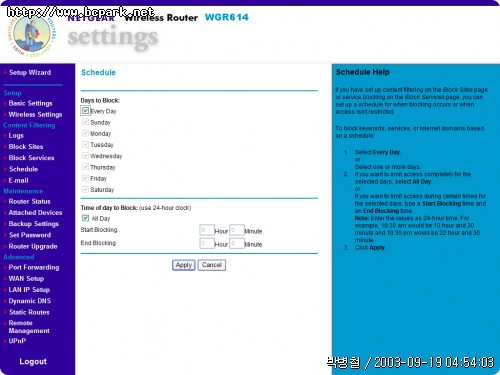Toggle the All Day checkbox
The image size is (500, 375).
[x=85, y=218]
